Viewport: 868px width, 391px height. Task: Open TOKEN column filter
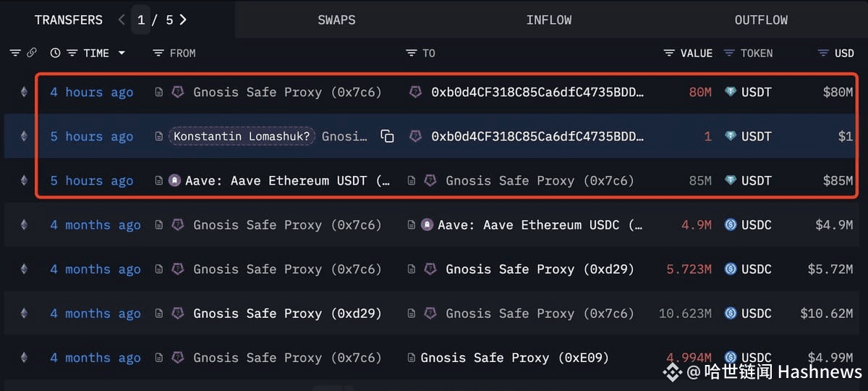click(x=729, y=53)
